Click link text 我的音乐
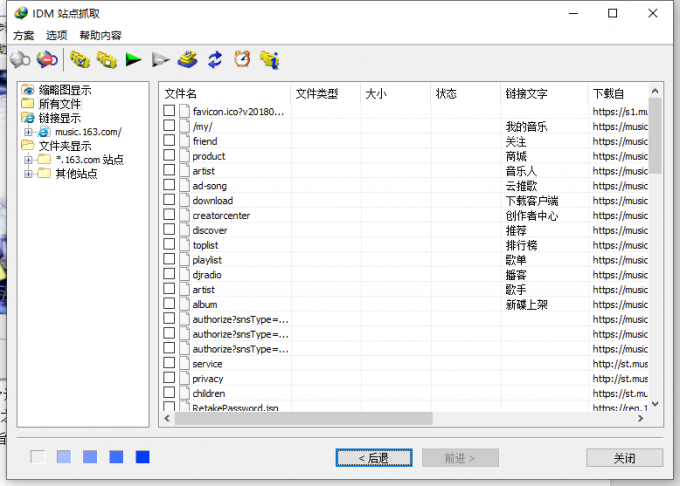 click(x=526, y=127)
